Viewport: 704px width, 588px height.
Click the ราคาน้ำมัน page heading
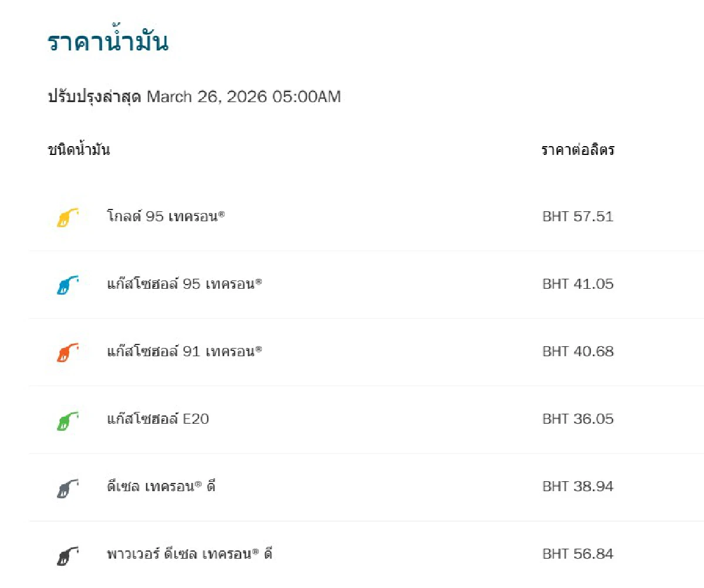point(108,42)
